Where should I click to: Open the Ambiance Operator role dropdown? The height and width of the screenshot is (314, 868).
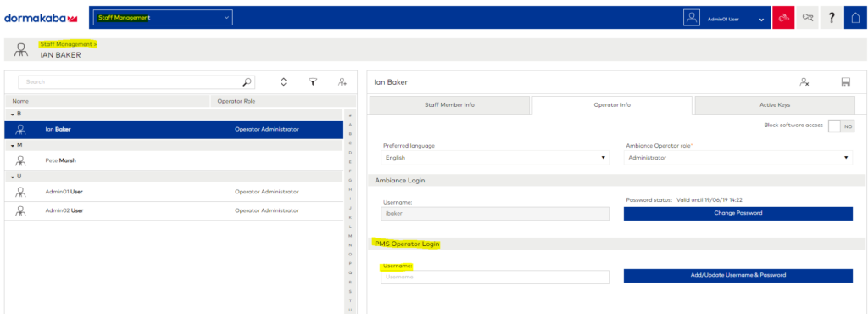tap(738, 158)
